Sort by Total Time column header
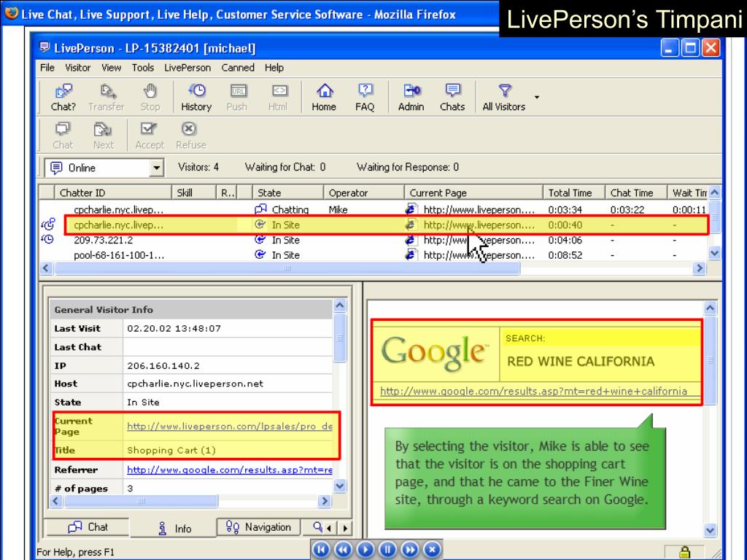Screen dimensions: 747x560 click(574, 192)
